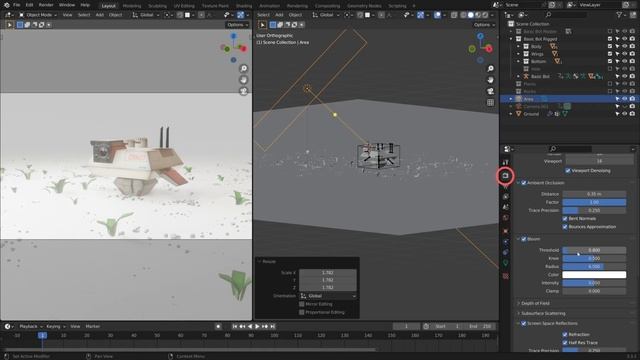This screenshot has width=640, height=360.
Task: Click the zoom magnifier in left viewport
Action: point(244,69)
